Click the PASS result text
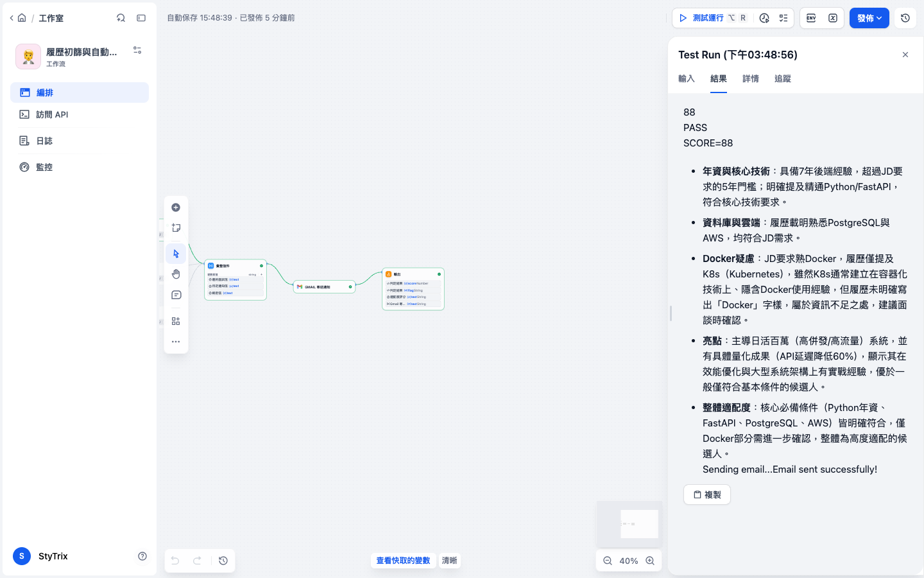Image resolution: width=924 pixels, height=578 pixels. (695, 128)
